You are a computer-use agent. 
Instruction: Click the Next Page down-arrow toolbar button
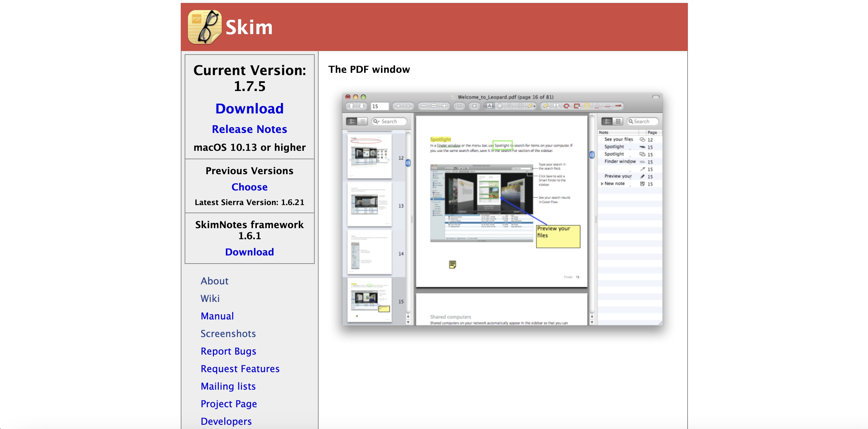(362, 106)
